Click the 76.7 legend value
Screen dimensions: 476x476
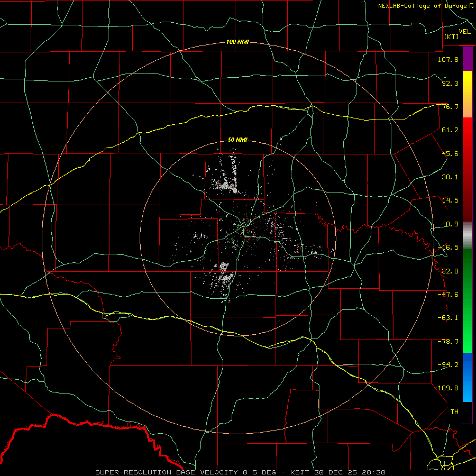coord(450,106)
